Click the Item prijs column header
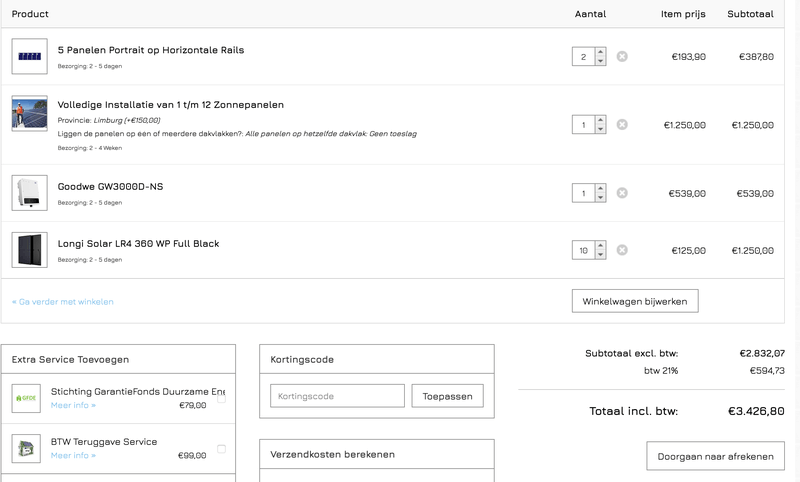This screenshot has width=800, height=482. [683, 14]
